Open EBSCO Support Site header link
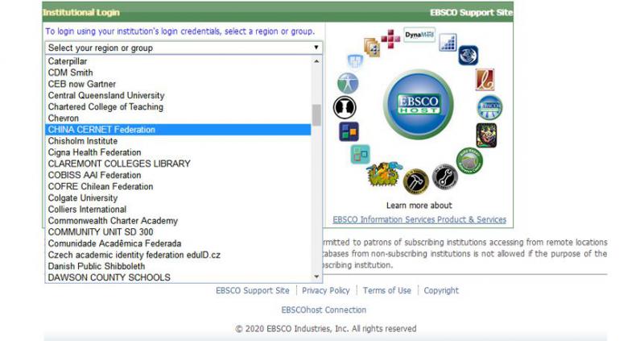Screen dimensions: 644x341 pyautogui.click(x=471, y=13)
